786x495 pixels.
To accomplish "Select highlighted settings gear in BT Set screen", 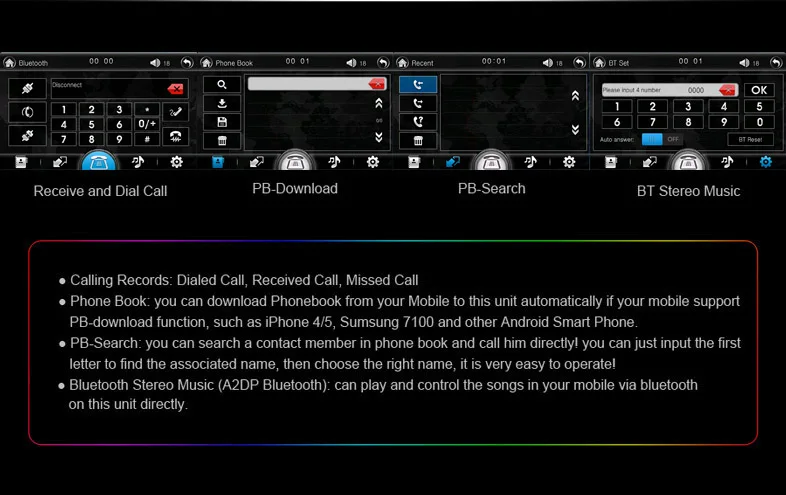I will [765, 162].
